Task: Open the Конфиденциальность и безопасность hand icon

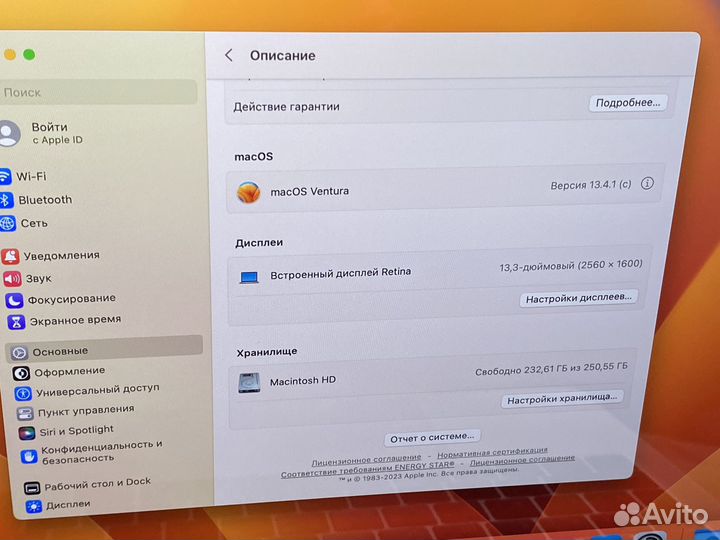Action: 29,456
